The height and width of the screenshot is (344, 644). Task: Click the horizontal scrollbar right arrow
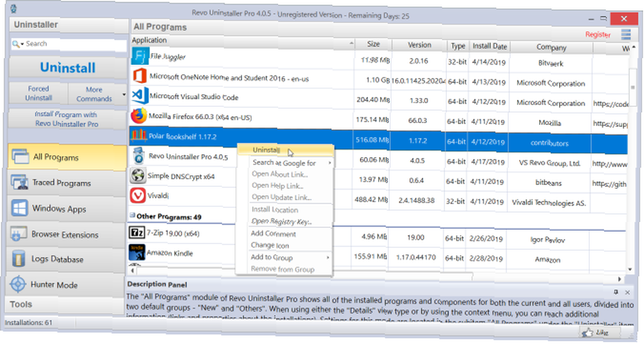click(620, 279)
